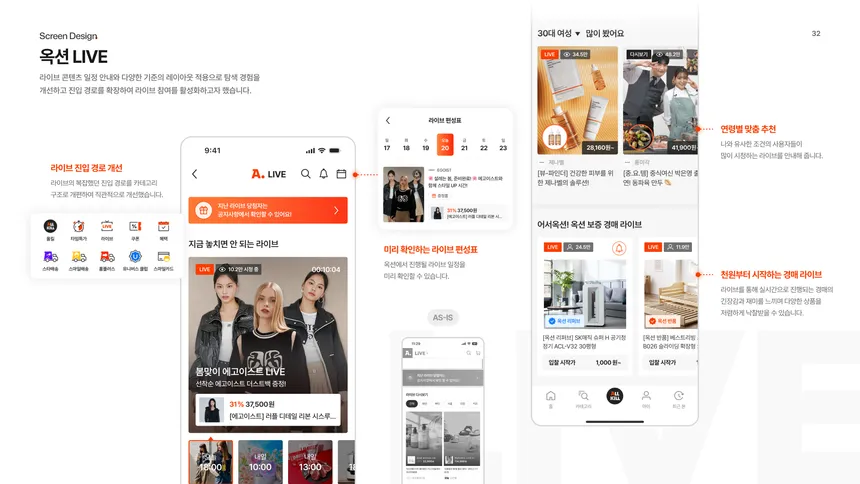
Task: Select date 18 in the live schedule
Action: click(406, 145)
